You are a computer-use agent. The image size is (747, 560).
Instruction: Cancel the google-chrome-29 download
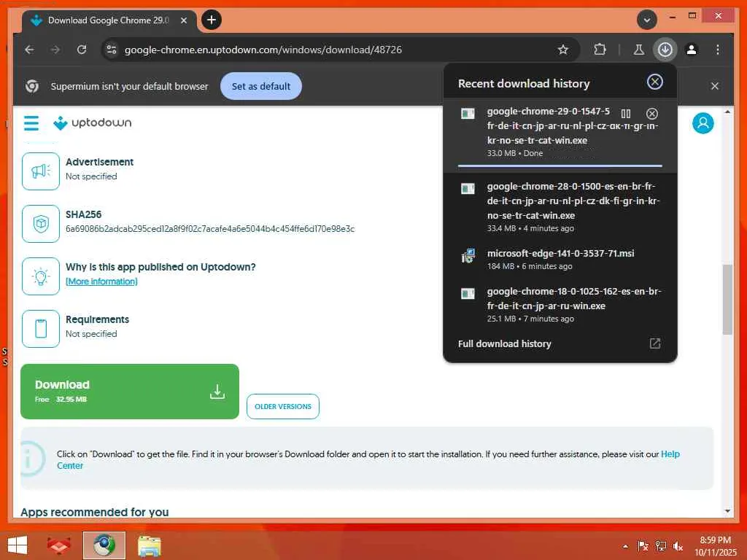tap(651, 113)
